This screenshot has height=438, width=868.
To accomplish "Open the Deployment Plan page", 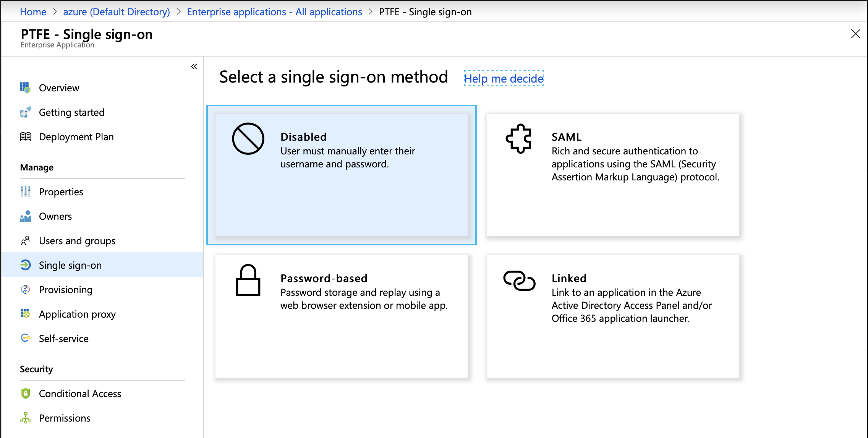I will pyautogui.click(x=102, y=137).
